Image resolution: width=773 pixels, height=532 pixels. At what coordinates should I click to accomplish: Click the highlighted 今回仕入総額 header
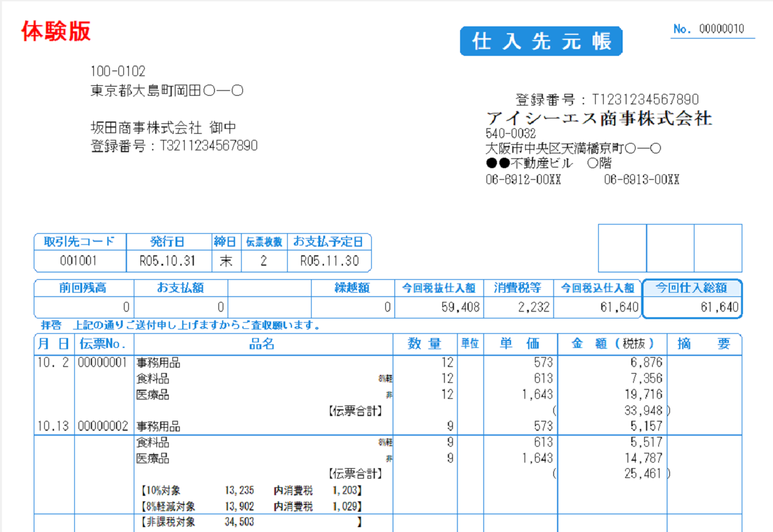tap(691, 288)
